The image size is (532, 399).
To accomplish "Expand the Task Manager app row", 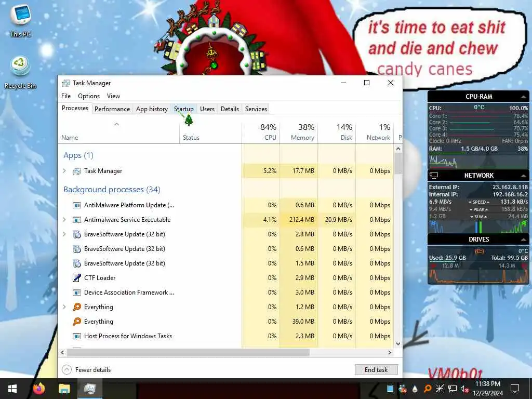I will (x=64, y=171).
